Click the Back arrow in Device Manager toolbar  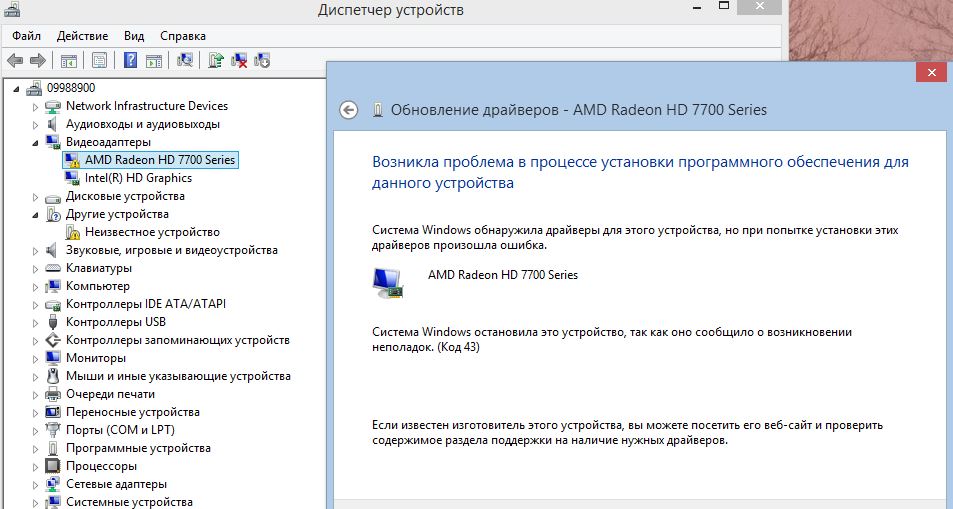point(15,60)
